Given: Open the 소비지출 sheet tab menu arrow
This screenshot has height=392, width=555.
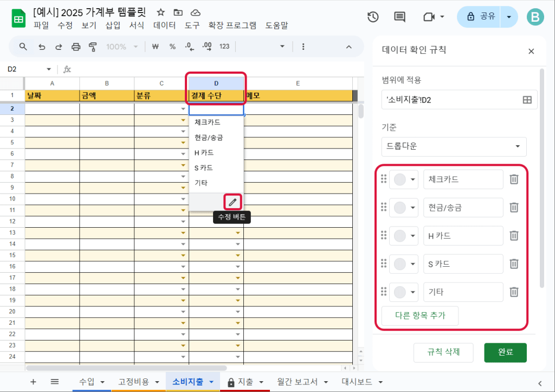Looking at the screenshot, I should 211,382.
